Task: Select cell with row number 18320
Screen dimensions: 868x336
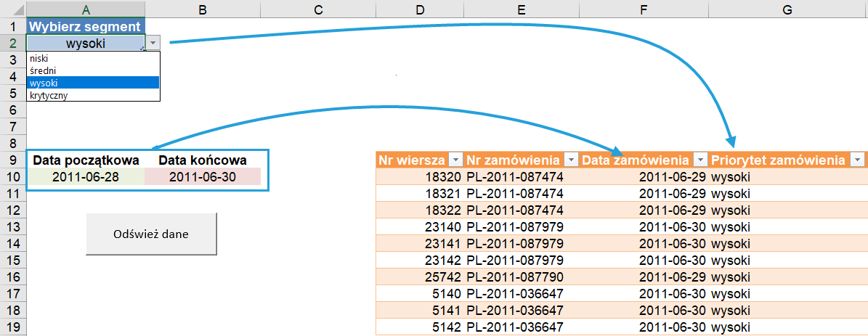Action: coord(420,177)
